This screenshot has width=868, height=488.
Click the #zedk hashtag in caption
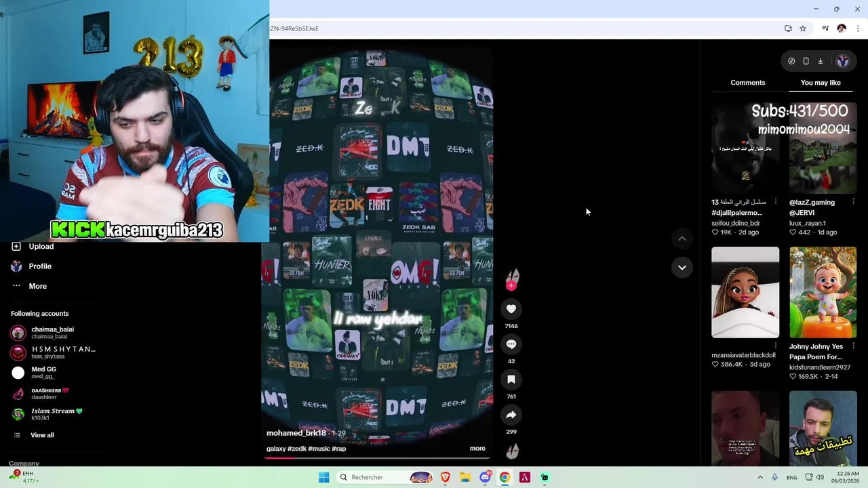[297, 449]
